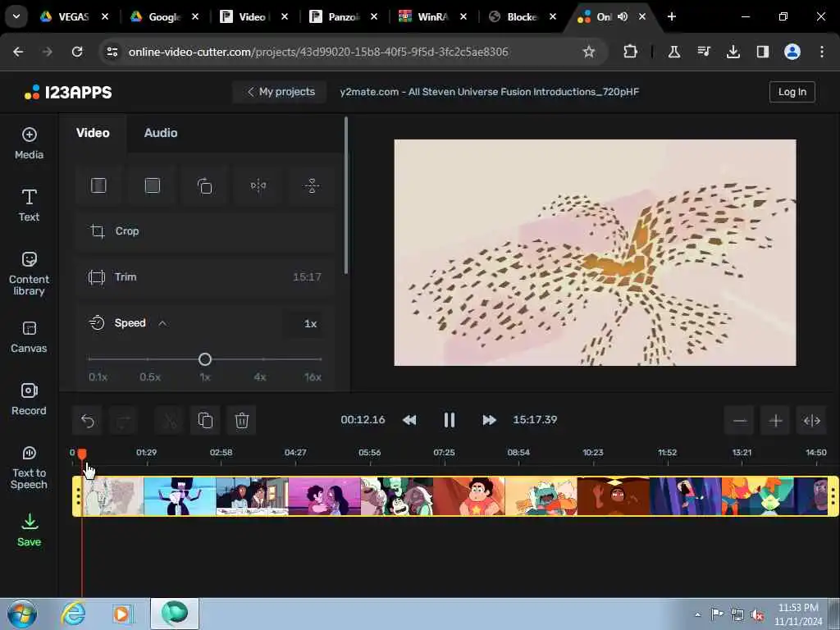Image resolution: width=840 pixels, height=630 pixels.
Task: Set speed to 0.5x on slider
Action: (x=149, y=359)
